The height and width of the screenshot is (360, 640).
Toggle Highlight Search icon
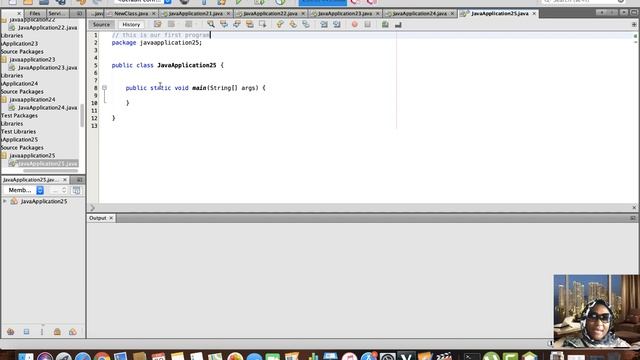[249, 24]
